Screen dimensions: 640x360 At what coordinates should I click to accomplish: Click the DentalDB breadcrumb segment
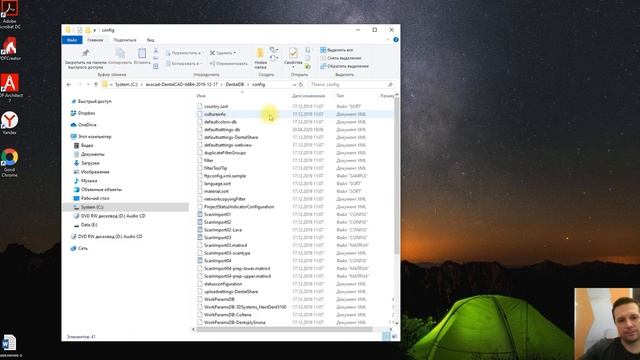click(x=235, y=84)
